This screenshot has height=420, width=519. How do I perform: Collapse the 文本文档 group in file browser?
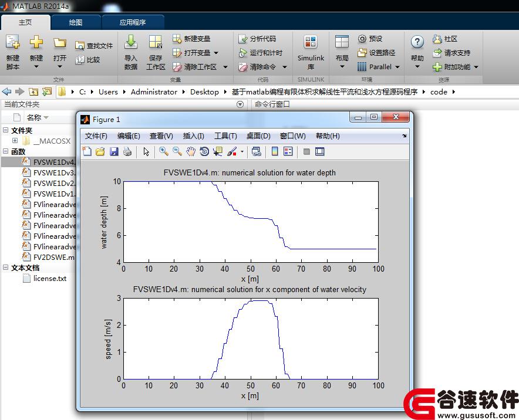pos(6,267)
